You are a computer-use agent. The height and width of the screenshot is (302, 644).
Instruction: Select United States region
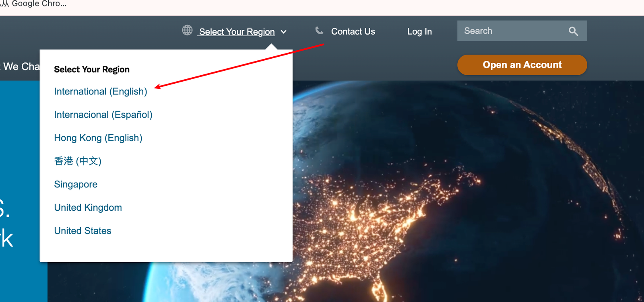coord(83,231)
